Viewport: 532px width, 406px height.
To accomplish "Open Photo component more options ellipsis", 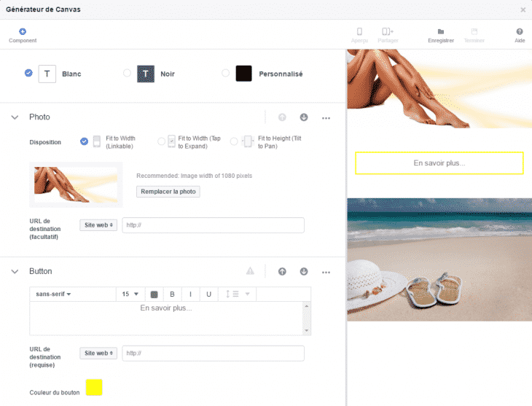I will click(x=326, y=117).
